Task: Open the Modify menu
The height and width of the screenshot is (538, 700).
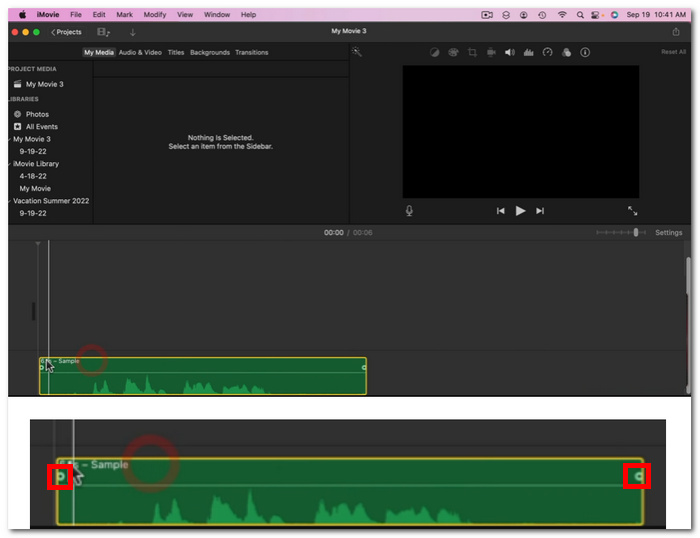Action: [154, 15]
